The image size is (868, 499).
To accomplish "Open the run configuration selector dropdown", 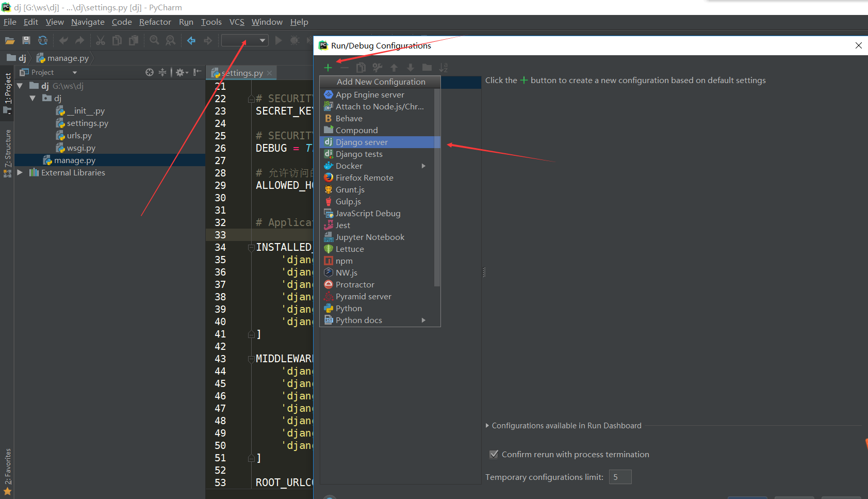I will coord(245,40).
